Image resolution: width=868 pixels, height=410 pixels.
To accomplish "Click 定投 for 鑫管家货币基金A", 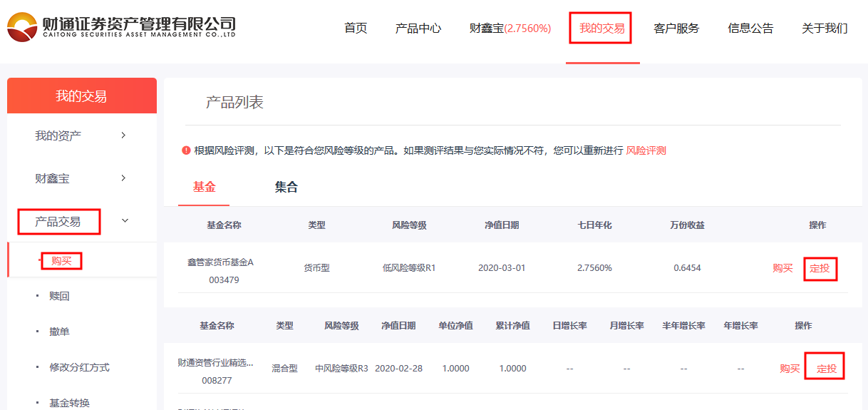I will click(820, 269).
